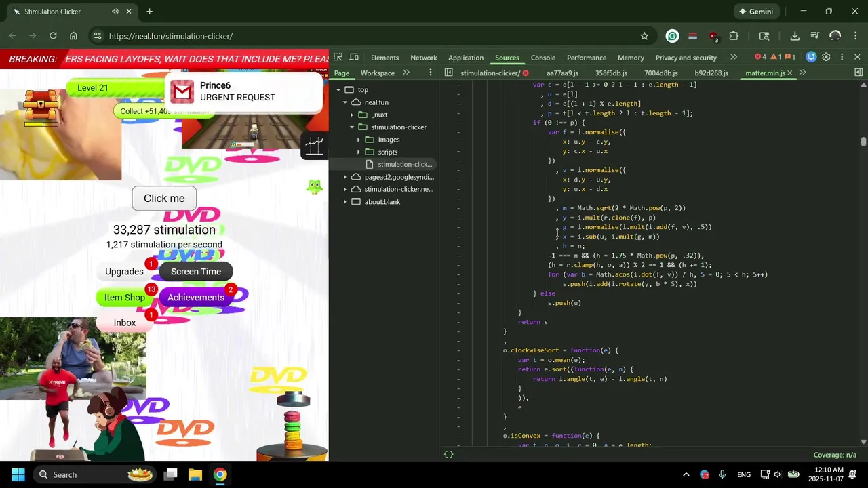Open the navigator three-dot options menu
This screenshot has height=488, width=868.
click(x=430, y=73)
